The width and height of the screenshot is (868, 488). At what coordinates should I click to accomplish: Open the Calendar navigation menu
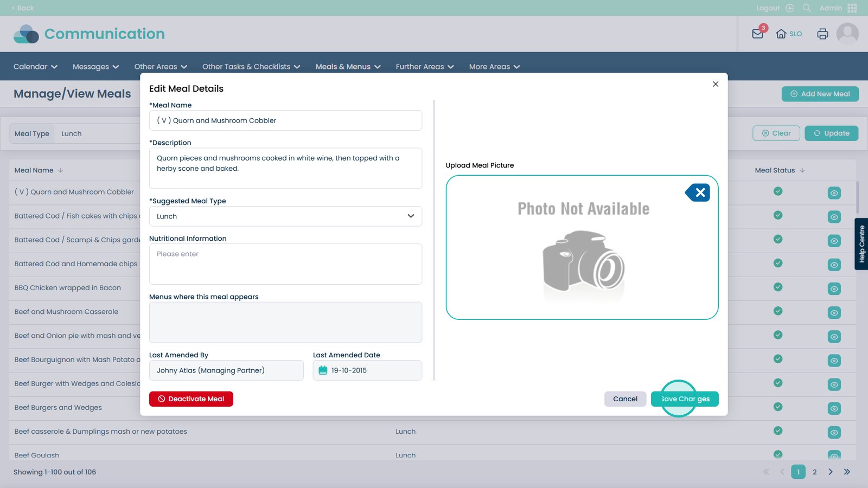pyautogui.click(x=35, y=67)
